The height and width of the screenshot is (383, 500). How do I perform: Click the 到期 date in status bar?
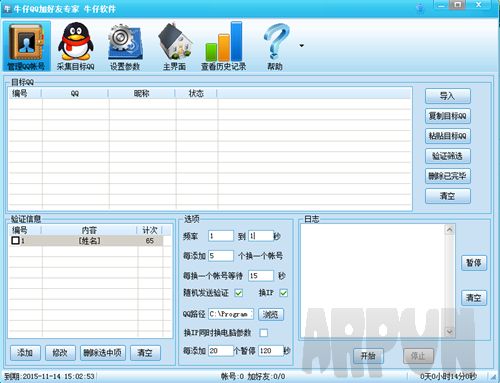(49, 376)
